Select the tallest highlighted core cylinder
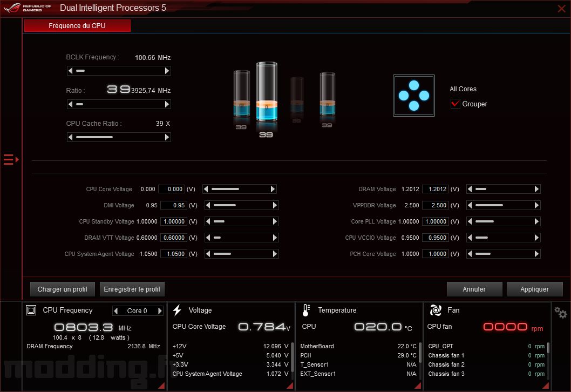This screenshot has width=571, height=392. coord(267,92)
